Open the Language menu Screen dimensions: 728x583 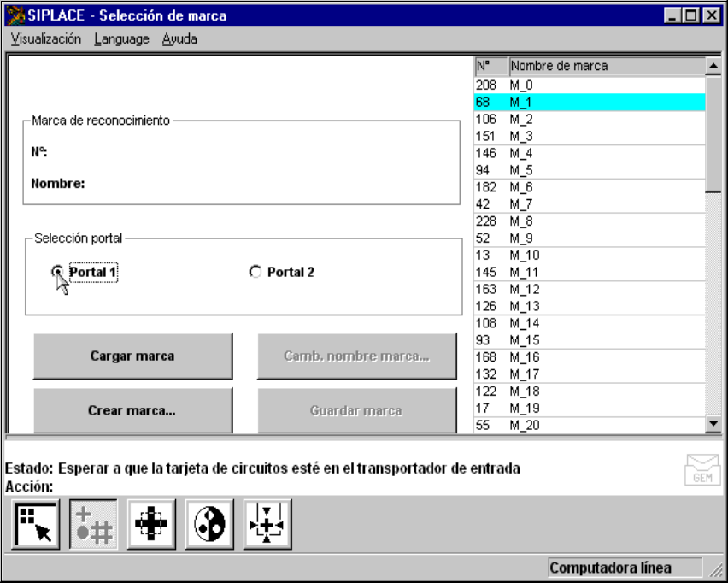click(121, 39)
